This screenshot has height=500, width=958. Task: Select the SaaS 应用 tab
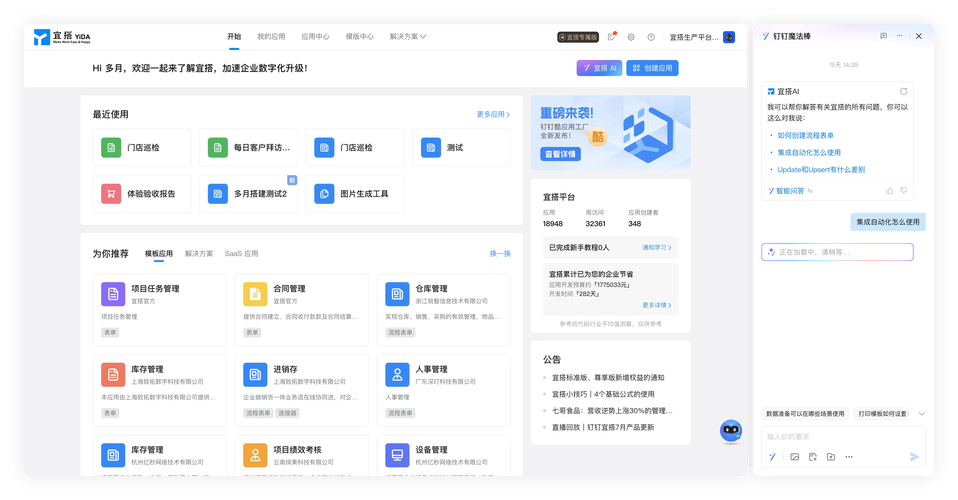point(241,254)
